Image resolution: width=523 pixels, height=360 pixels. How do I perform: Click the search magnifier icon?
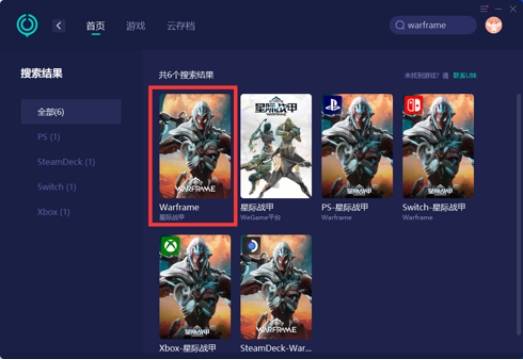pos(400,25)
